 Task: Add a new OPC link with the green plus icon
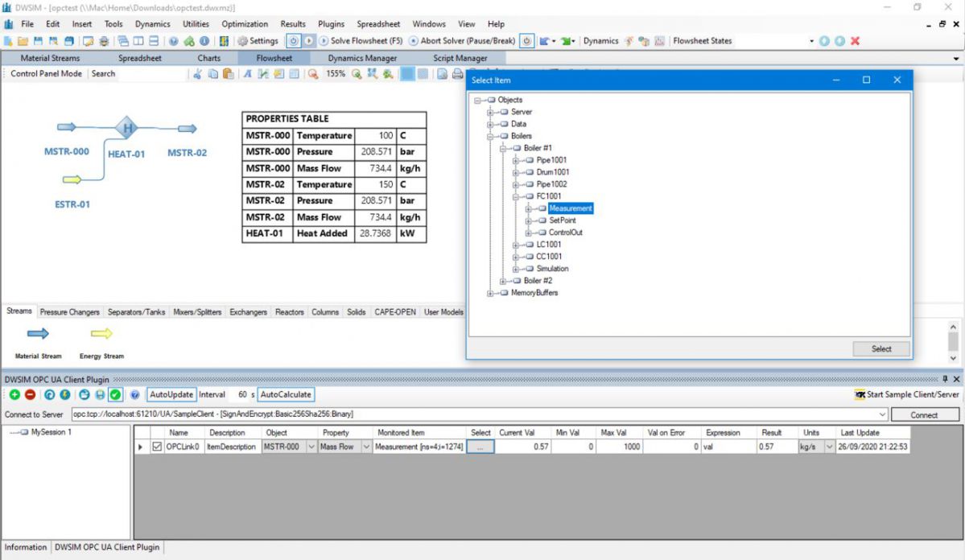point(15,394)
